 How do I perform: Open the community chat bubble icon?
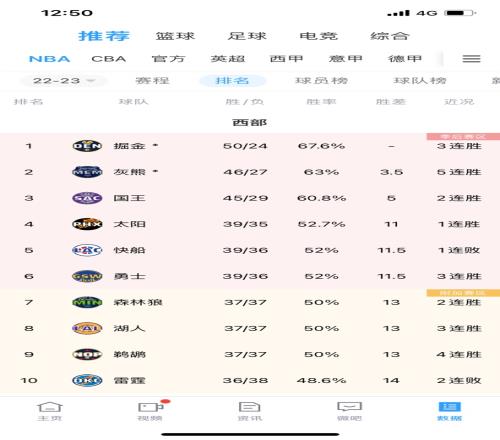[x=350, y=407]
